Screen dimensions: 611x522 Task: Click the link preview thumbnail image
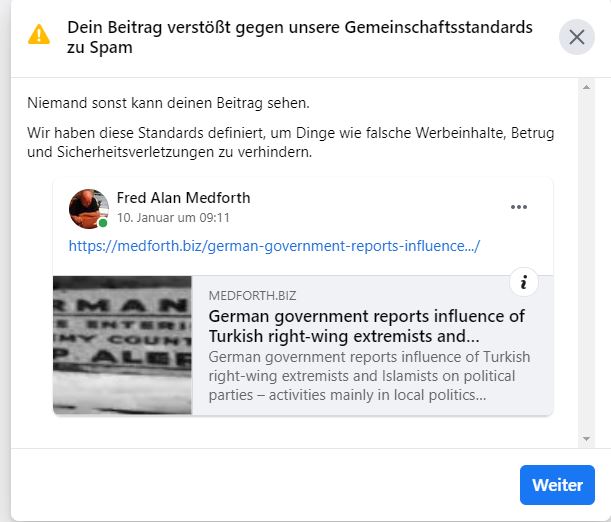122,345
